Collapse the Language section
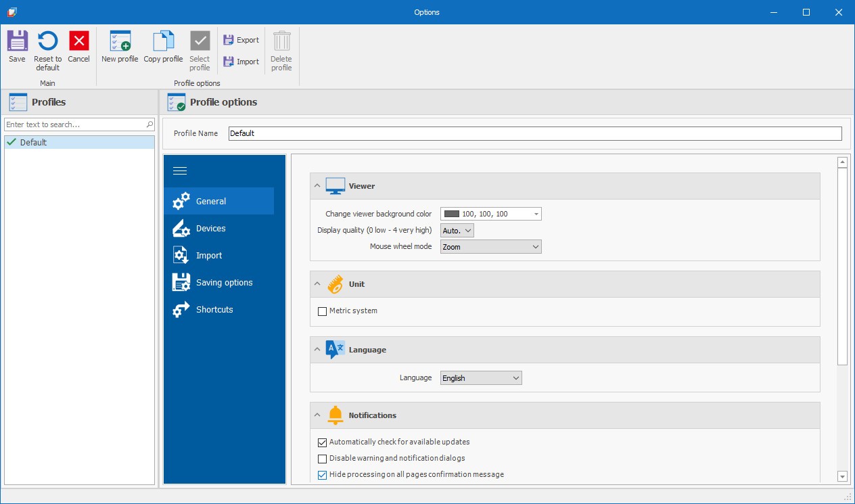855x504 pixels. click(x=317, y=350)
